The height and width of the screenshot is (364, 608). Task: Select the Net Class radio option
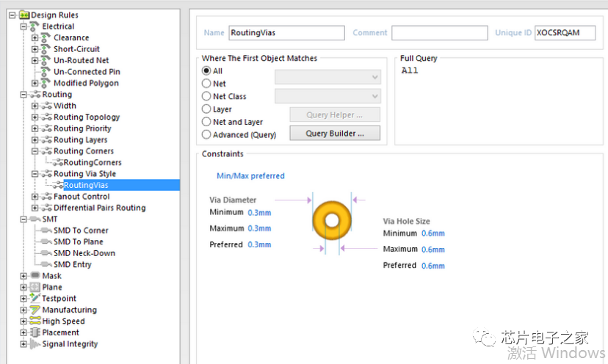[206, 96]
